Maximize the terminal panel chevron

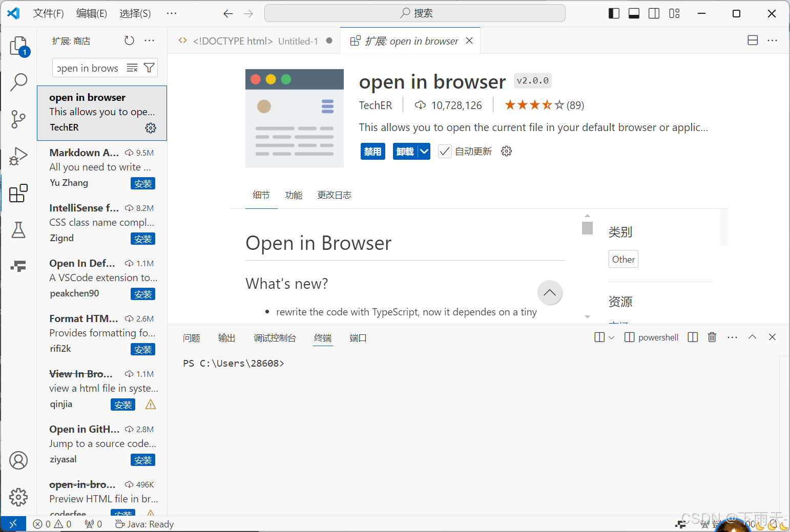click(x=752, y=337)
